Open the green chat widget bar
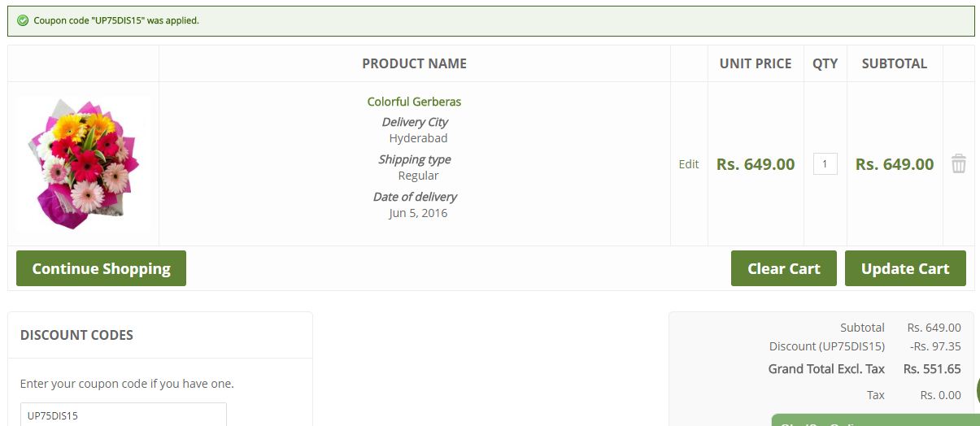This screenshot has height=426, width=980. tap(874, 420)
